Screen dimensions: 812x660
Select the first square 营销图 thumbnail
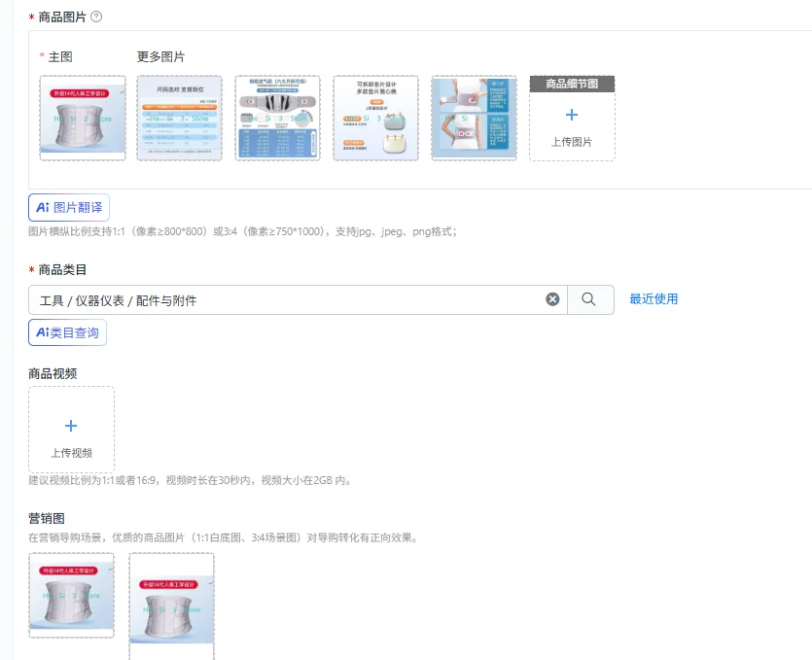(71, 595)
